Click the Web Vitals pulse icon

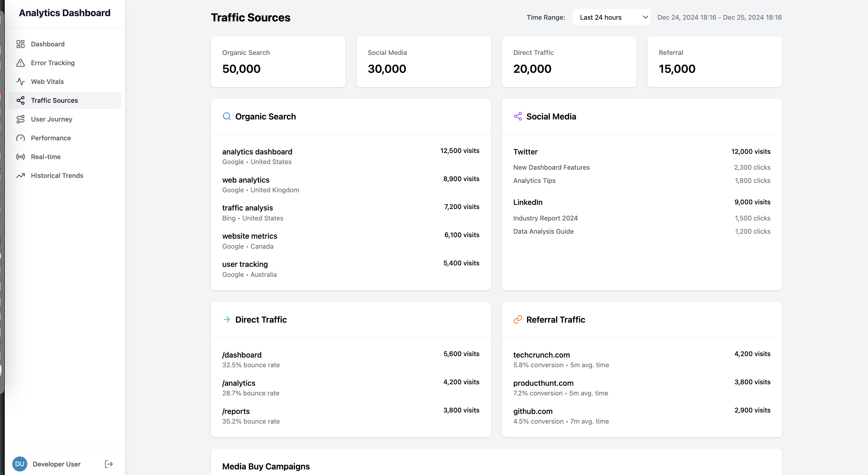tap(21, 82)
